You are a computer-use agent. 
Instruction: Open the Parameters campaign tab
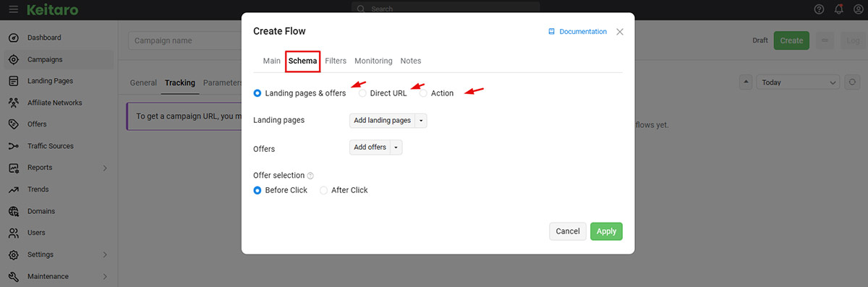click(222, 82)
